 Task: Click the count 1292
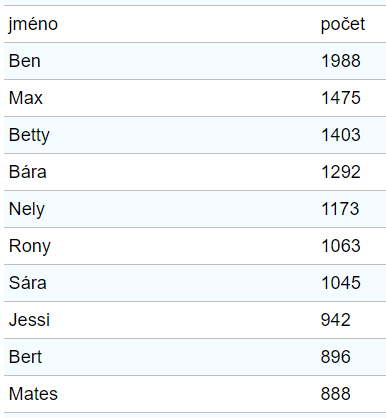coord(341,172)
